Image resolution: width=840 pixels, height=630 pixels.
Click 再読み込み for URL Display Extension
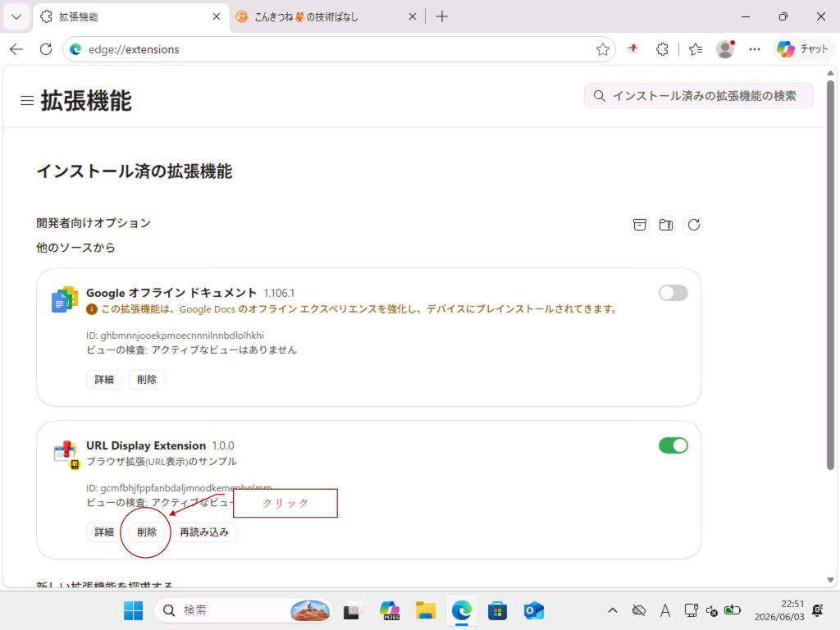click(204, 532)
